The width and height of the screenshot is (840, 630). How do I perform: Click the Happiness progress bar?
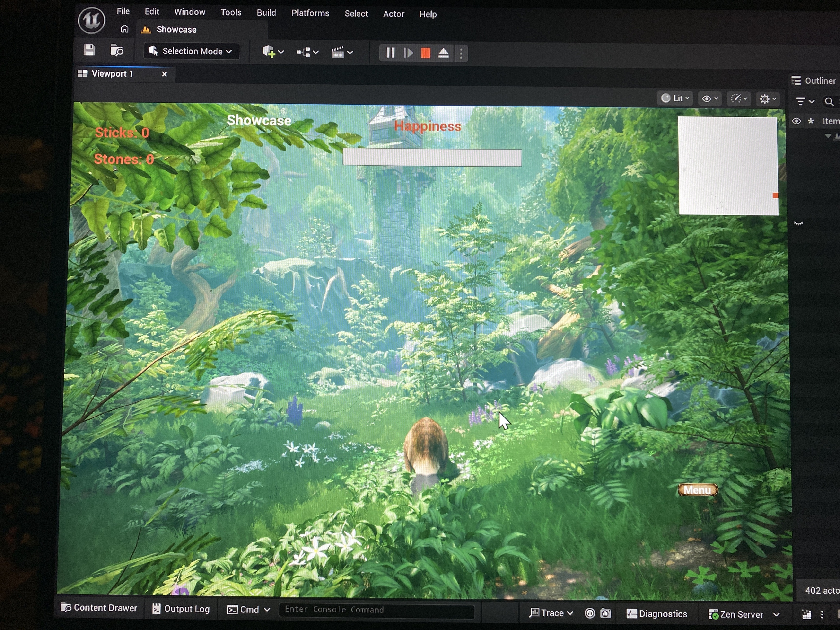[432, 157]
